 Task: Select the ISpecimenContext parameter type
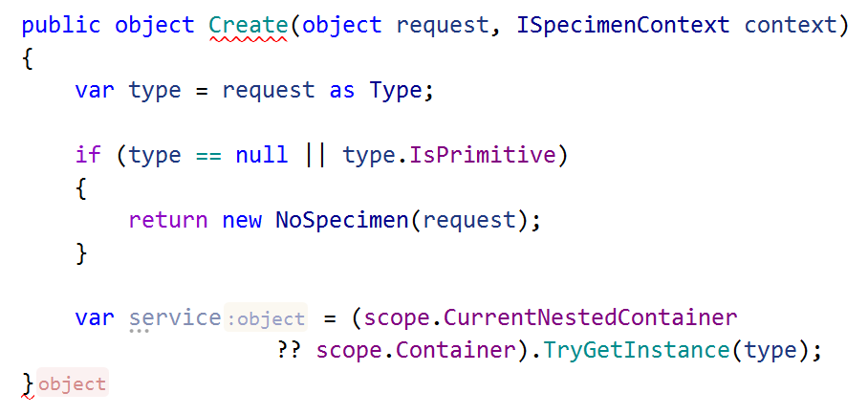[623, 26]
